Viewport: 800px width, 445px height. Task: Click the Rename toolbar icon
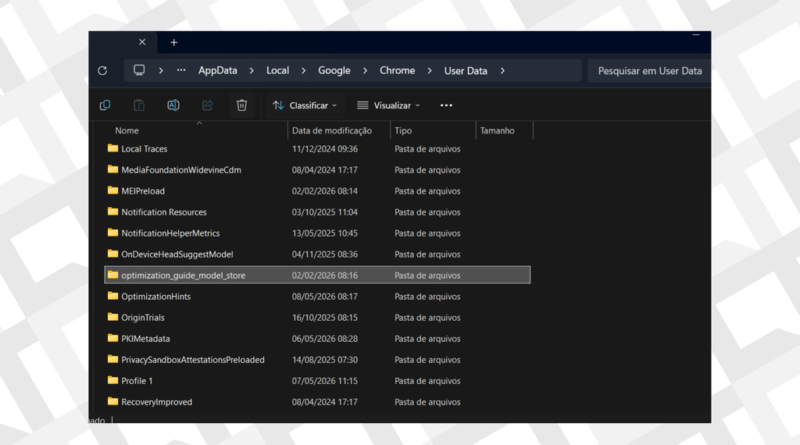tap(173, 105)
